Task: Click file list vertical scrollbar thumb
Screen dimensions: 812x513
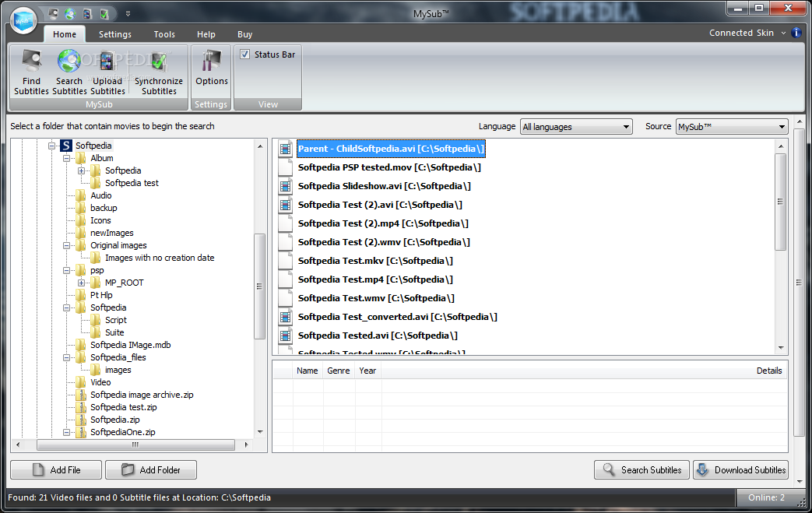Action: pos(780,202)
